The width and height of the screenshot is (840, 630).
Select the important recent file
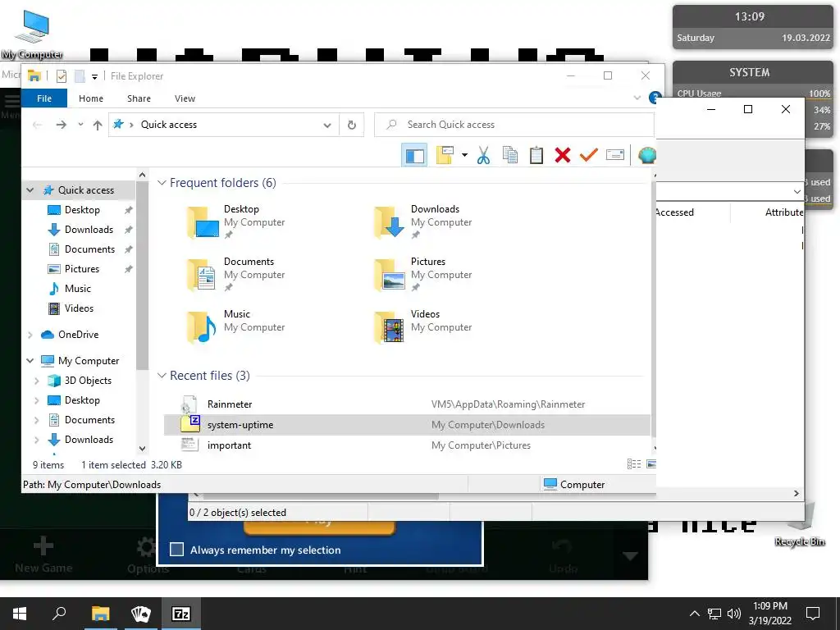click(x=407, y=445)
